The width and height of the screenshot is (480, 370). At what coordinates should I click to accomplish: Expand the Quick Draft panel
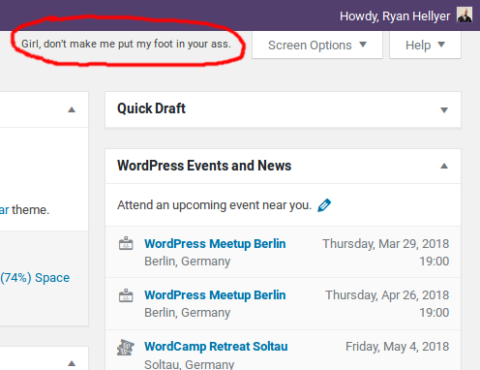444,110
